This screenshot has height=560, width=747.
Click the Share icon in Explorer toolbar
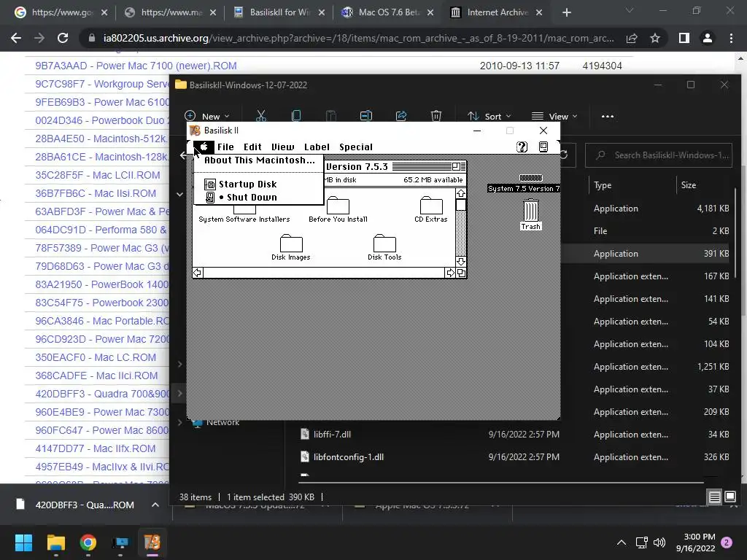[x=401, y=116]
